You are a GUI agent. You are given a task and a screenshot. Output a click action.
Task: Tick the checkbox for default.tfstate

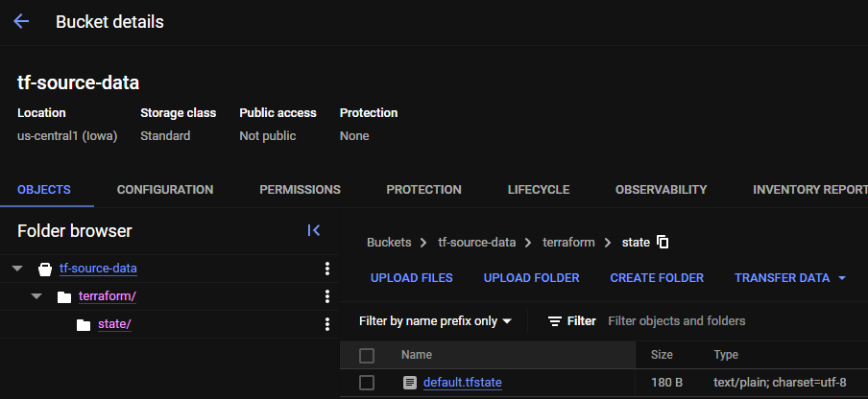pos(367,383)
